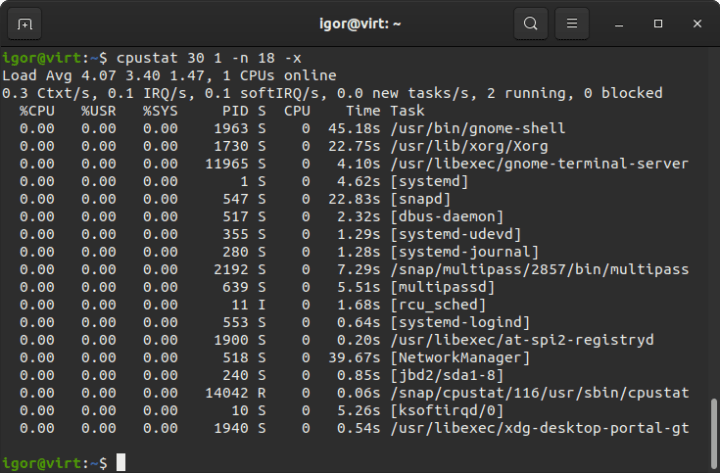This screenshot has width=720, height=473.
Task: Click PID 1730 value
Action: click(231, 146)
